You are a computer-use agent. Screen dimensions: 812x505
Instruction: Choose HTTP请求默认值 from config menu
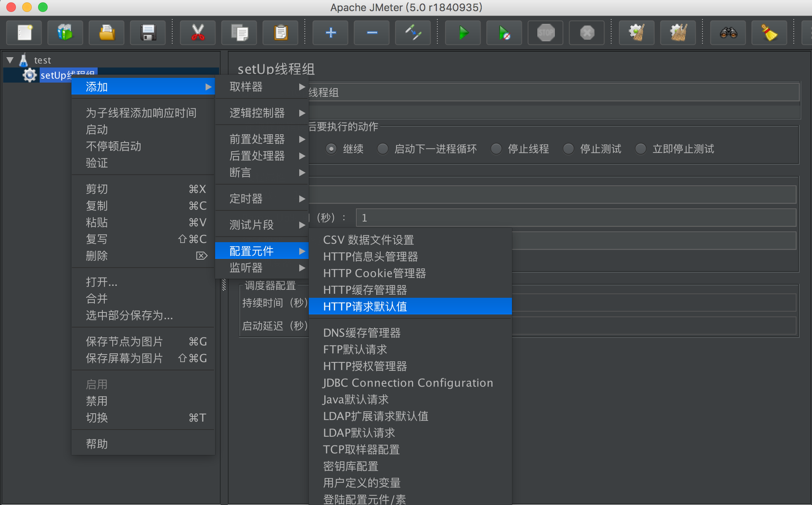pyautogui.click(x=410, y=306)
